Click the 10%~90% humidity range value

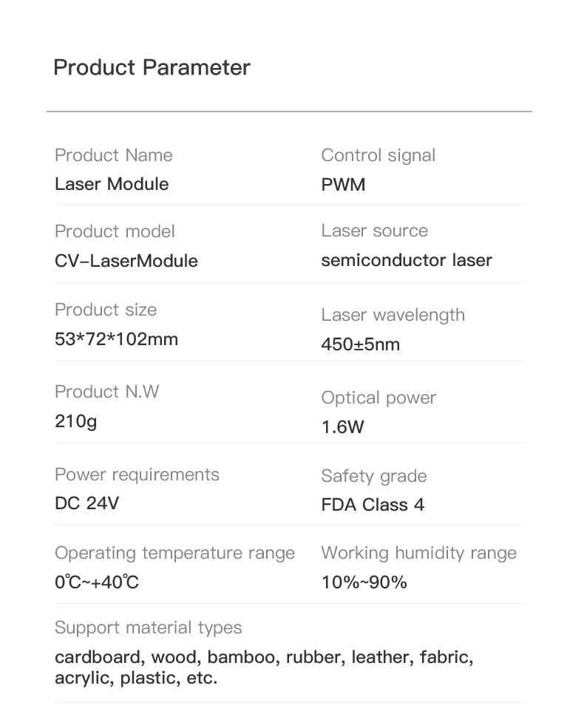(364, 582)
